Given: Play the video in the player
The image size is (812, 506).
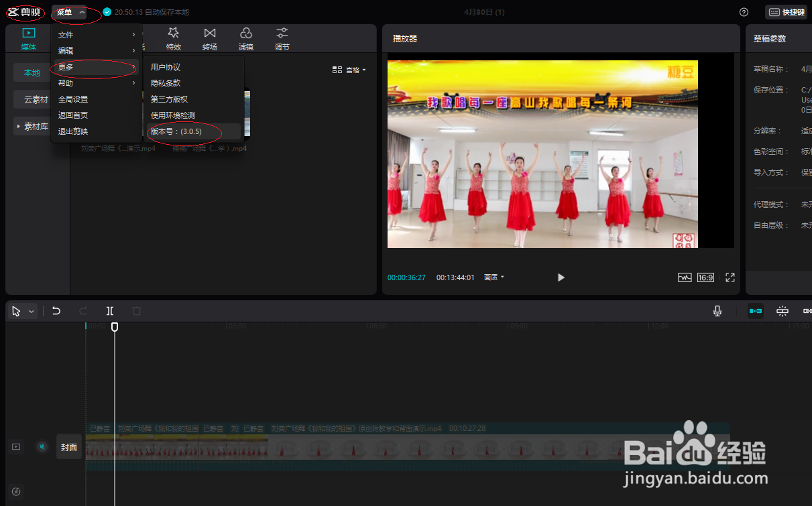Looking at the screenshot, I should point(561,277).
